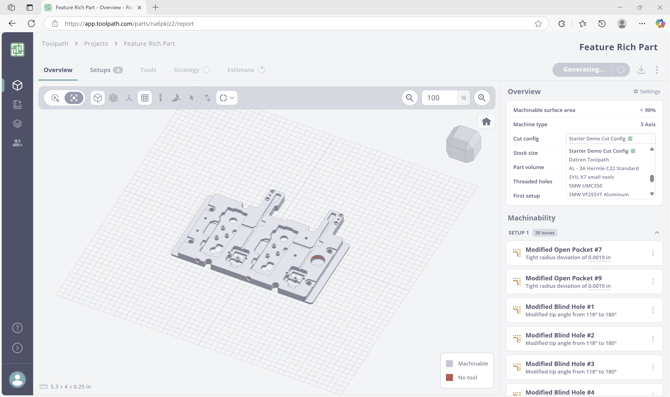The height and width of the screenshot is (397, 670).
Task: Click the download icon near Generating button
Action: [641, 70]
